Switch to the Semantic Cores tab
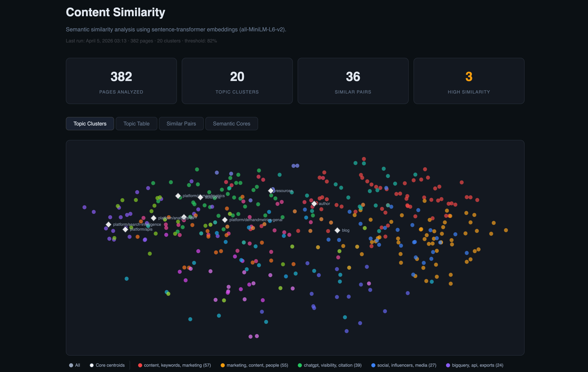The width and height of the screenshot is (588, 372). pyautogui.click(x=231, y=124)
